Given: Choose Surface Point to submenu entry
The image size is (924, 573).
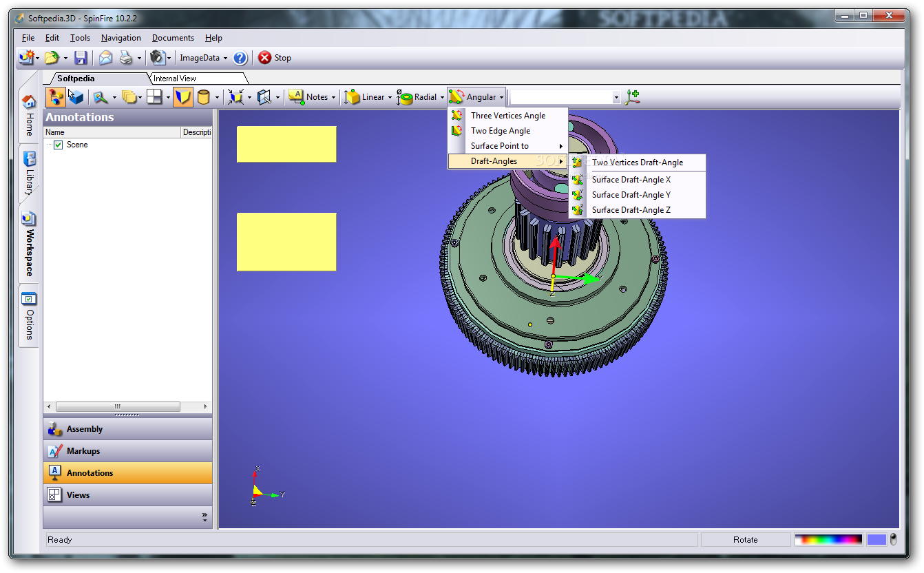Looking at the screenshot, I should [507, 146].
